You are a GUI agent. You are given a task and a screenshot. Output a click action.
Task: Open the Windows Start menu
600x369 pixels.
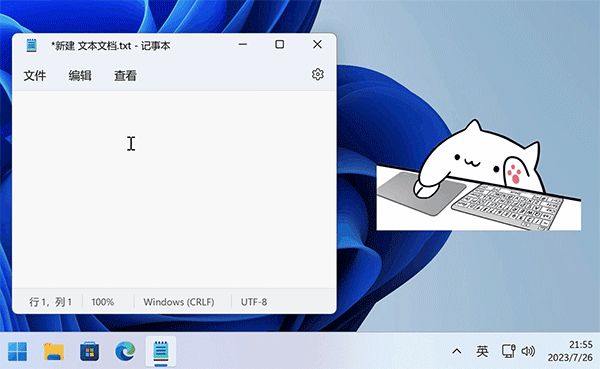click(x=18, y=351)
